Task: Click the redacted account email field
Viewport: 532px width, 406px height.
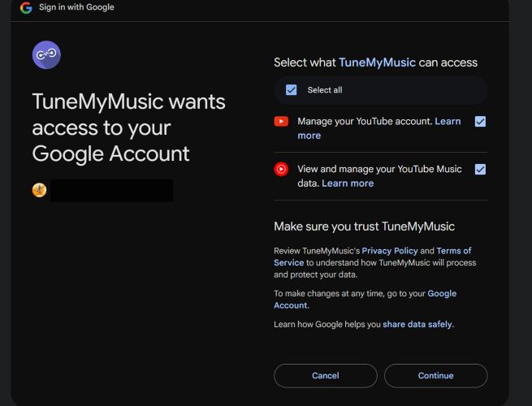Action: tap(111, 190)
